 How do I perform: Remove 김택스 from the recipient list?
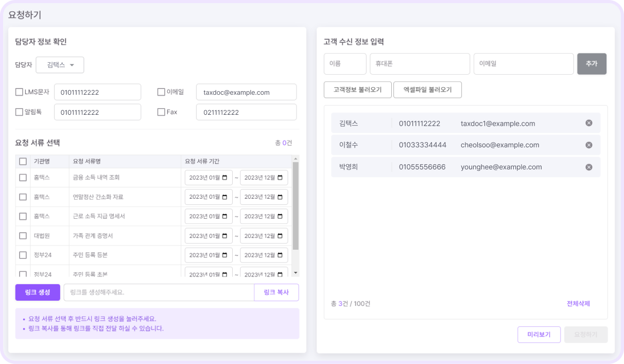(589, 123)
